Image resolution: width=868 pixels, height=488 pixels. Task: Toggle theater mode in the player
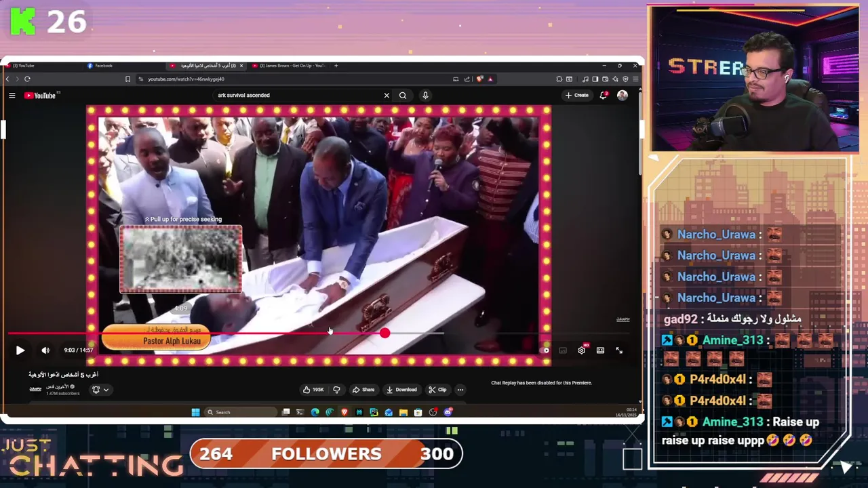pos(600,350)
